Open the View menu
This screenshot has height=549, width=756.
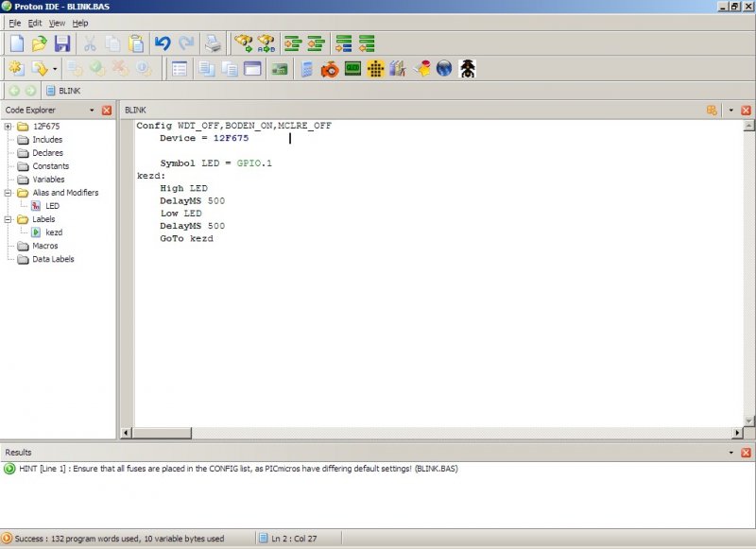pos(57,23)
